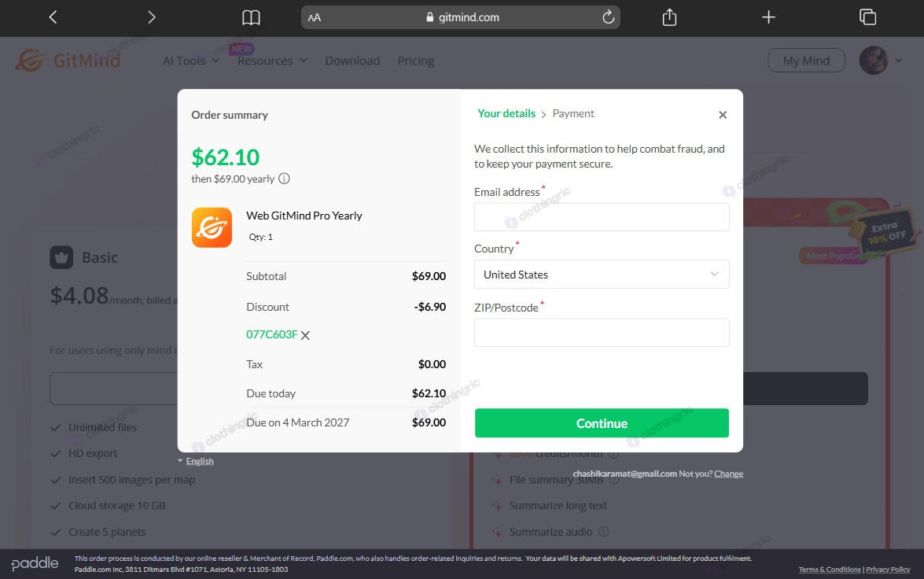Go back with the browser back arrow

click(53, 17)
